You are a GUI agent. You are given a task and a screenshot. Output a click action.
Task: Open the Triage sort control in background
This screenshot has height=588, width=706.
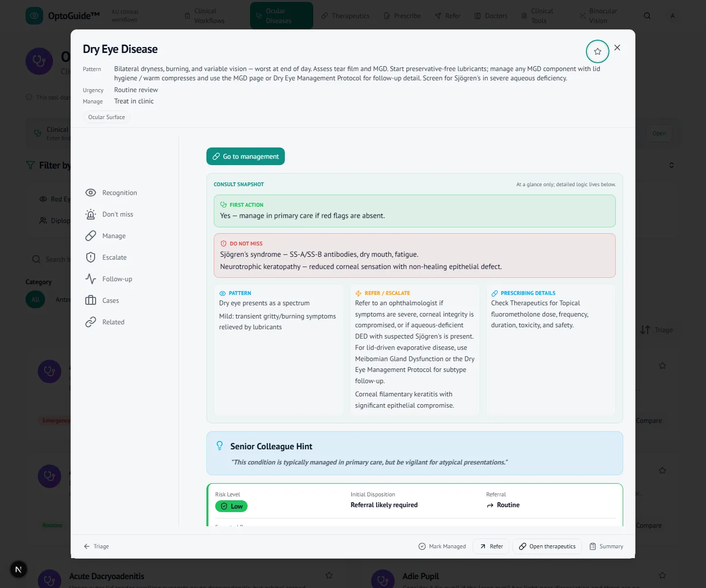click(x=656, y=330)
